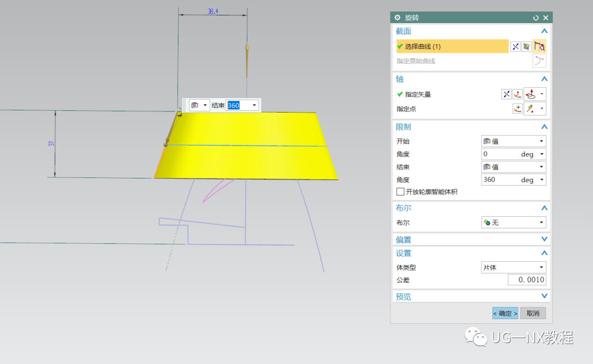Collapse the 布尔 section
Image resolution: width=593 pixels, height=364 pixels.
click(x=544, y=208)
